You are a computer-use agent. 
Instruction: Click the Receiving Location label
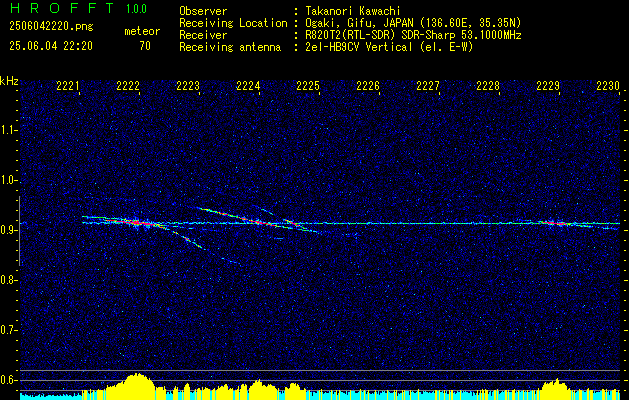233,23
